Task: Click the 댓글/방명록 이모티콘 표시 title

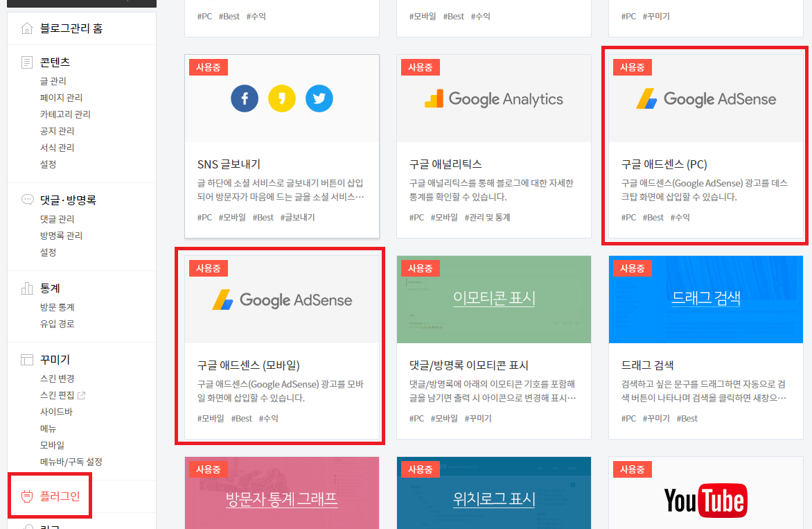Action: (x=468, y=365)
